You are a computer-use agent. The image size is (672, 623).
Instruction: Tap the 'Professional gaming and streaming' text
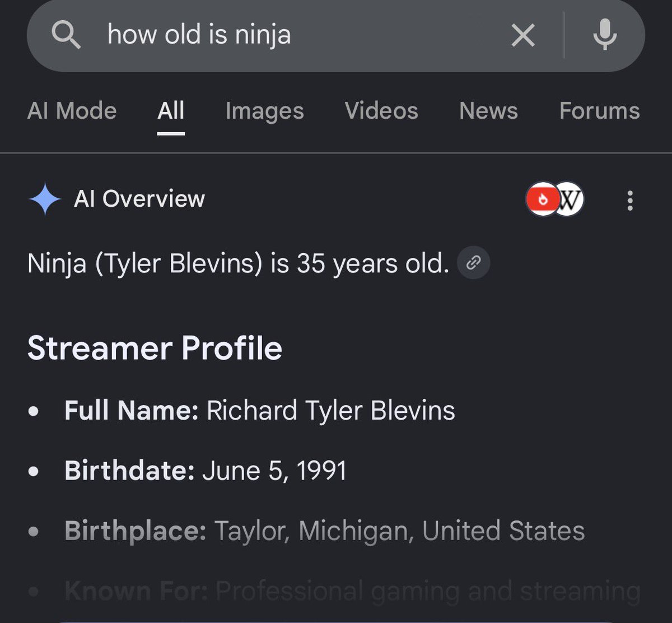(x=428, y=592)
